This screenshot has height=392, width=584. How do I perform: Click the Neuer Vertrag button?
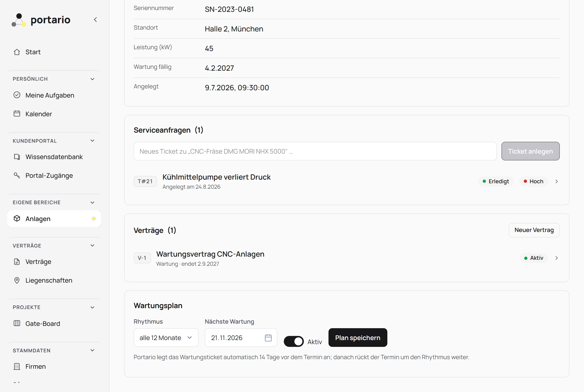click(534, 230)
